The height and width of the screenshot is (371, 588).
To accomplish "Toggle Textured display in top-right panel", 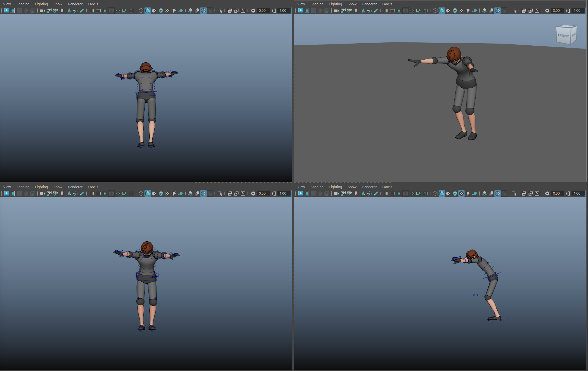I will coord(461,10).
